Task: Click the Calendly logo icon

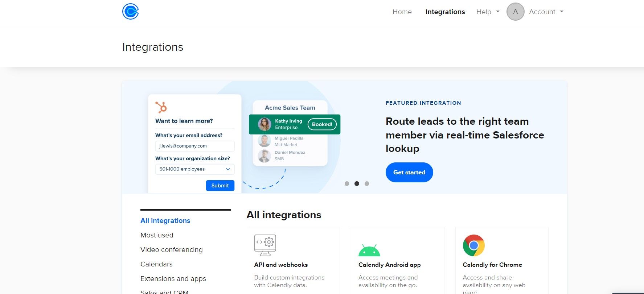Action: click(x=130, y=12)
